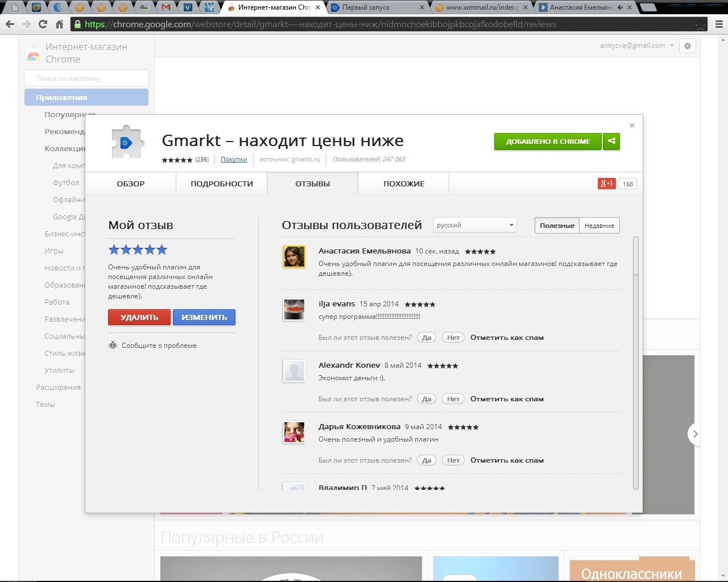Click the first star in my review
This screenshot has height=582, width=728.
coord(114,250)
